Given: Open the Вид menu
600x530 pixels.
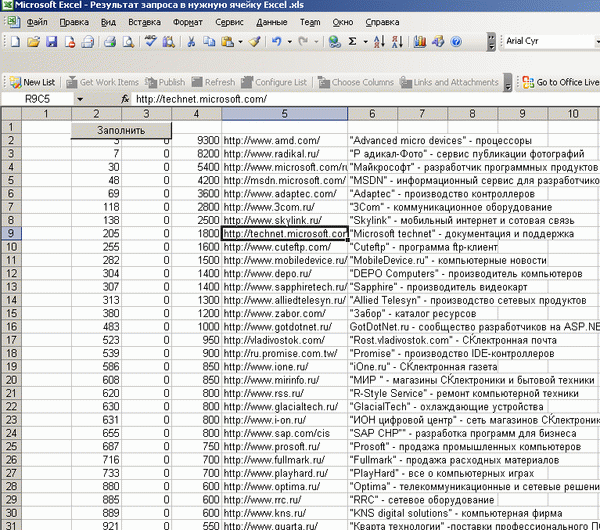Looking at the screenshot, I should 108,22.
